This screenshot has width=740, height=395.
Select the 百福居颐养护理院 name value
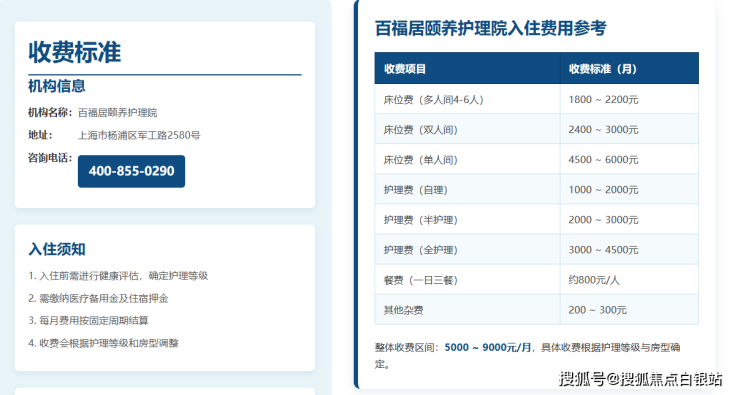pyautogui.click(x=118, y=113)
